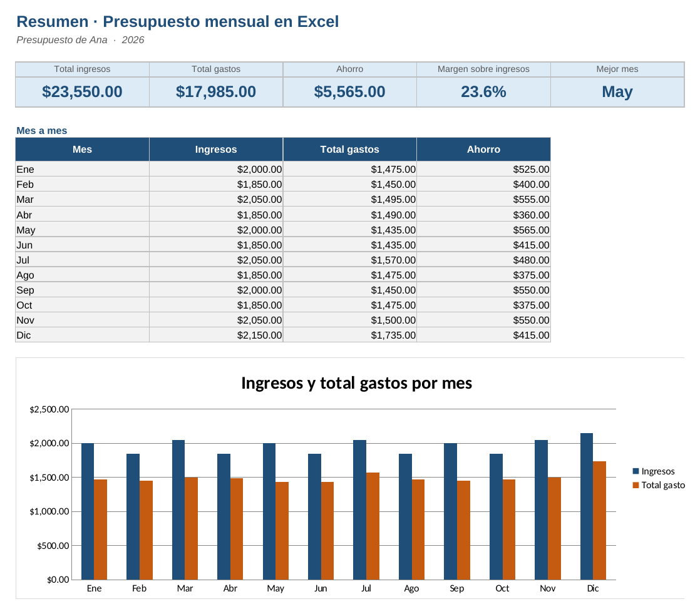Select May savings cell $565.00

click(483, 230)
